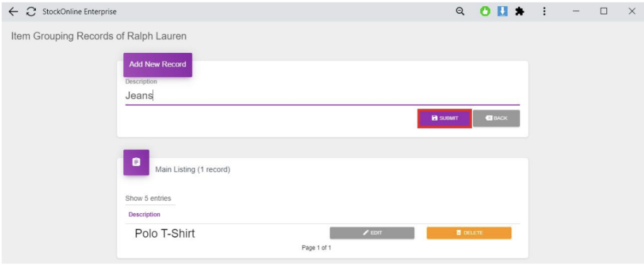Sort by the Description column header

[x=144, y=214]
